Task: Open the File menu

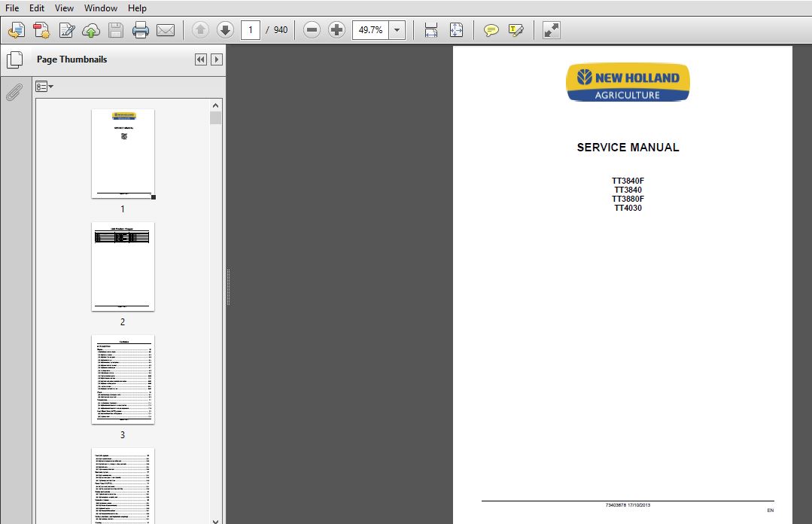Action: pyautogui.click(x=12, y=8)
